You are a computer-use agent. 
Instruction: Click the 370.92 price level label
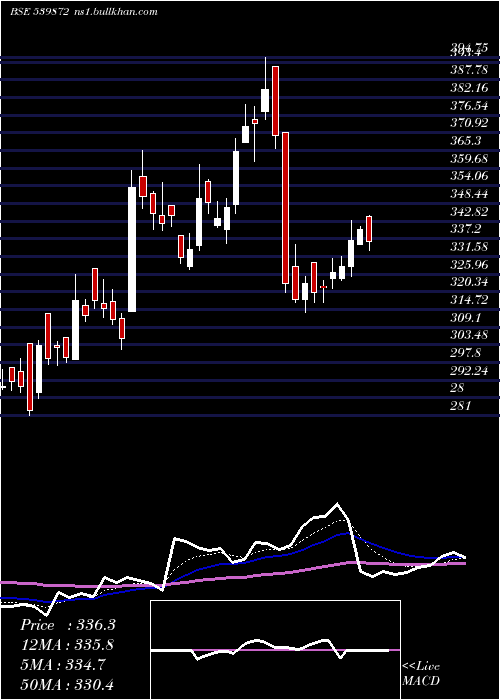(x=469, y=123)
